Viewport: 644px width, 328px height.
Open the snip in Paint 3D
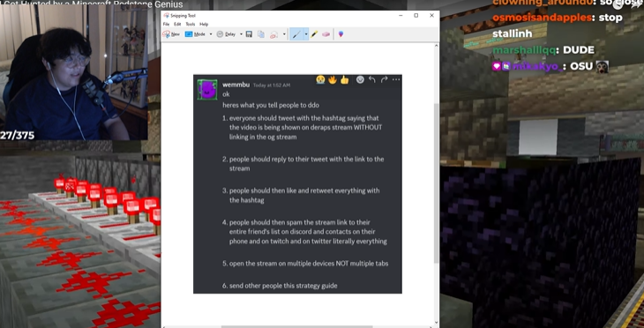[x=341, y=34]
